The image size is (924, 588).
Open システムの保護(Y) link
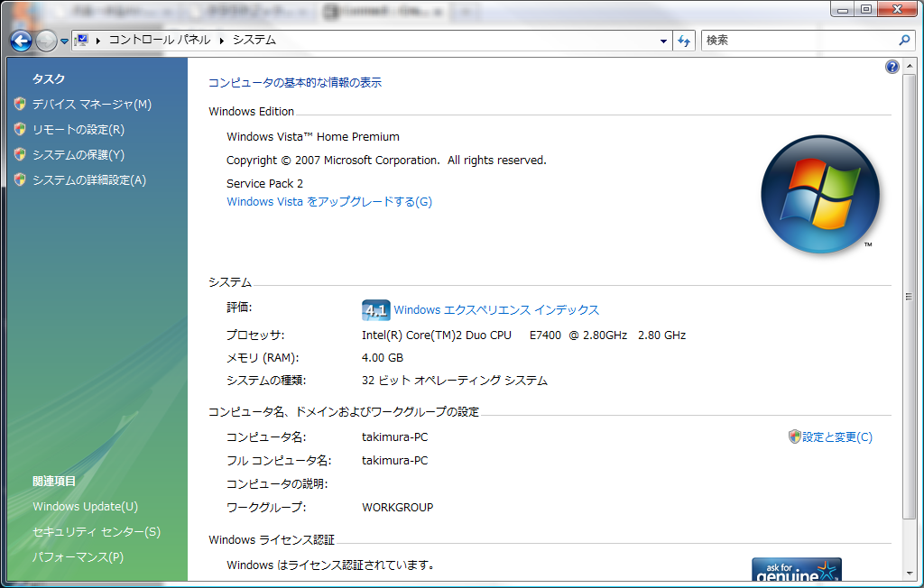tap(79, 155)
